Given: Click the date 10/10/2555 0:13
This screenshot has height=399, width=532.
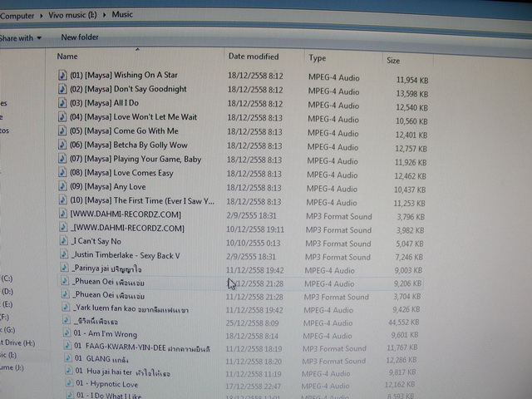Looking at the screenshot, I should 253,244.
